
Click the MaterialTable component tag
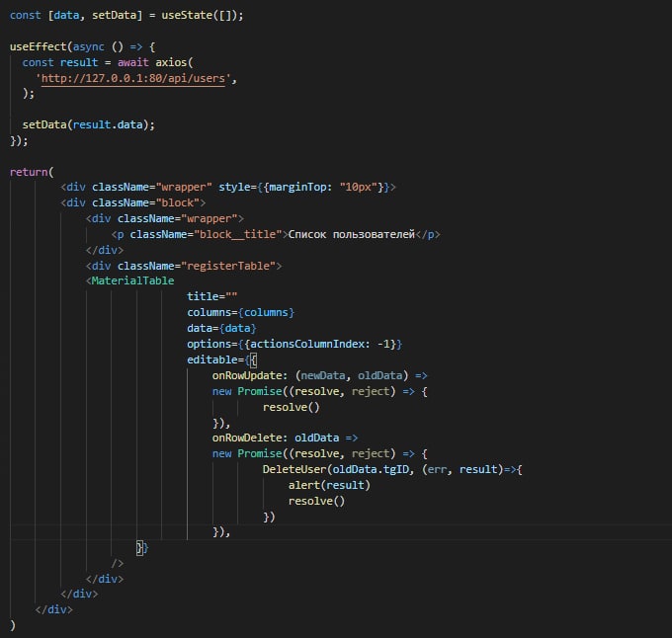click(132, 280)
